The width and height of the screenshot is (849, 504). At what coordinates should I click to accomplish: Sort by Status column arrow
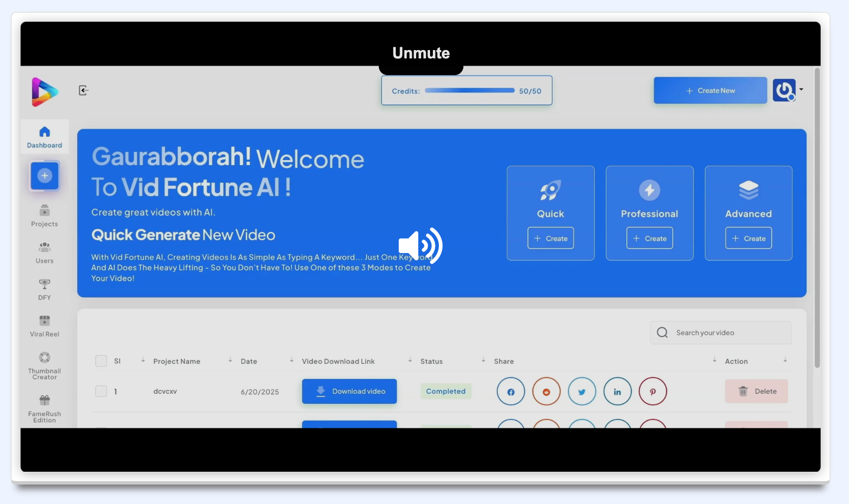pyautogui.click(x=483, y=360)
